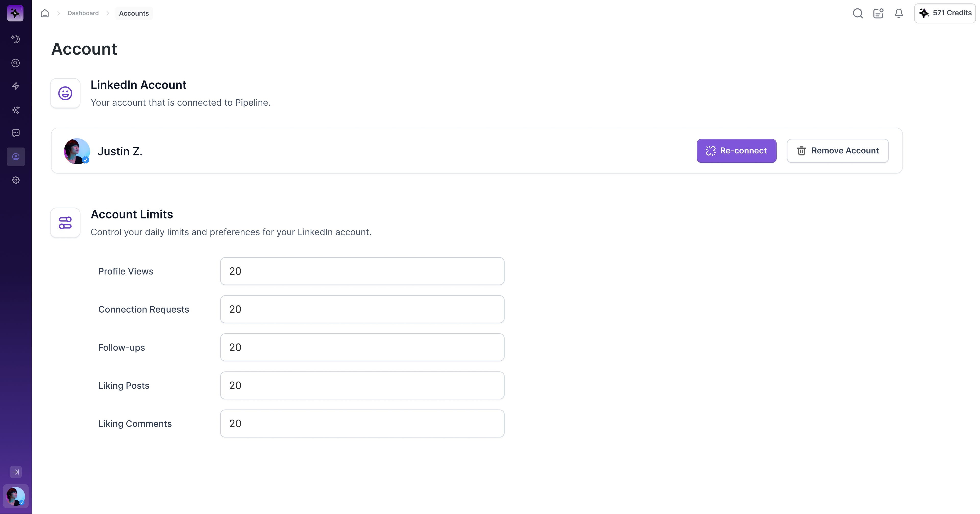Viewport: 980px width, 514px height.
Task: Open user avatar menu at sidebar bottom
Action: click(16, 496)
